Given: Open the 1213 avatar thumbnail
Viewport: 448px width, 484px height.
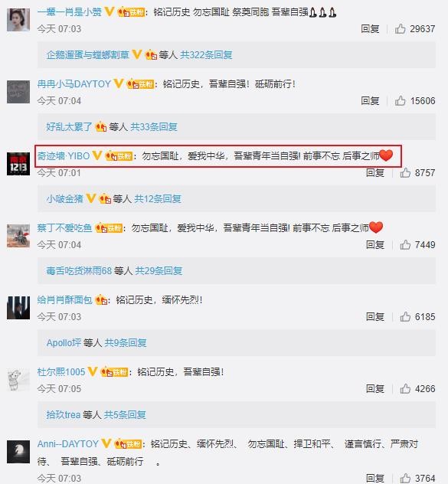Looking at the screenshot, I should (x=18, y=164).
